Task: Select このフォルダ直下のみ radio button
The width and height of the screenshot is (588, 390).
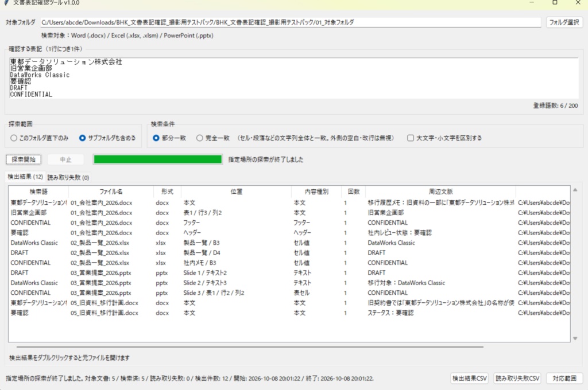Action: 40,138
